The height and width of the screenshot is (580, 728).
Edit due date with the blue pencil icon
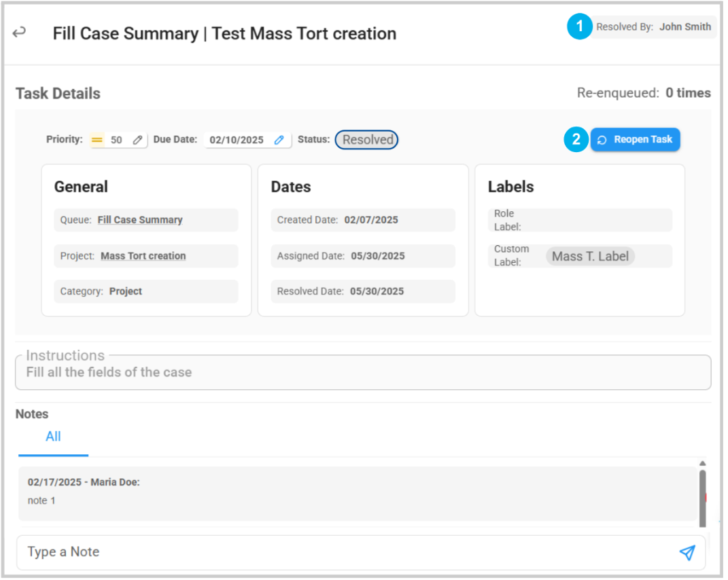coord(279,140)
